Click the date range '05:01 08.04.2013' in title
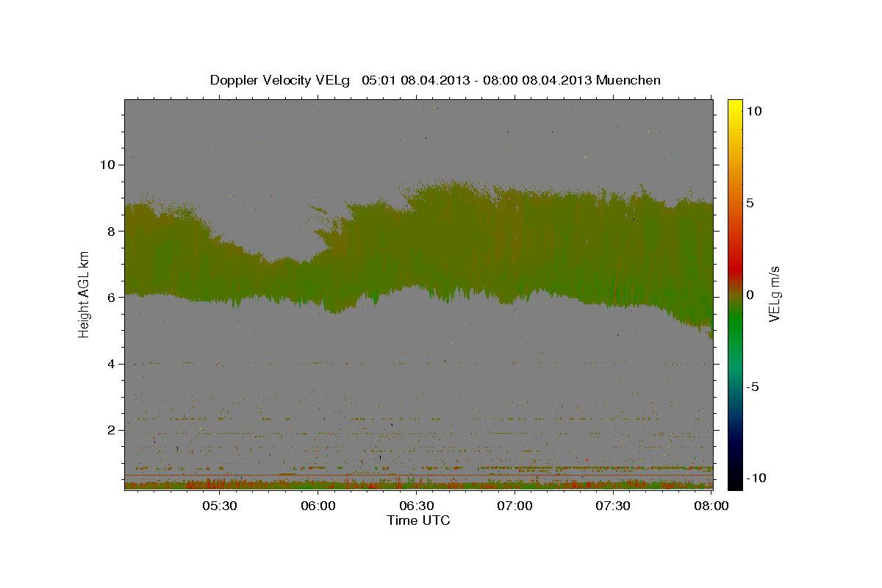The width and height of the screenshot is (882, 588). pos(415,80)
